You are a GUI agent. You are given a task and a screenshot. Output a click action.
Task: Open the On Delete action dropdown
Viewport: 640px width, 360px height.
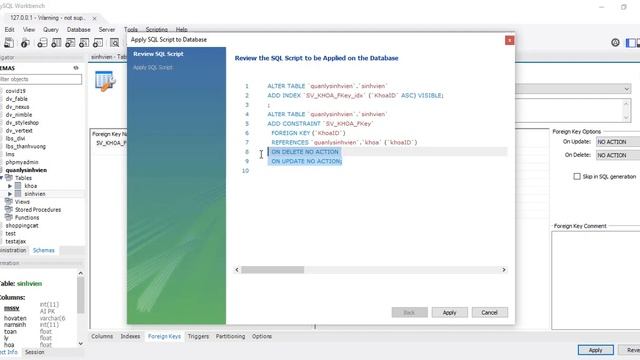pos(618,155)
